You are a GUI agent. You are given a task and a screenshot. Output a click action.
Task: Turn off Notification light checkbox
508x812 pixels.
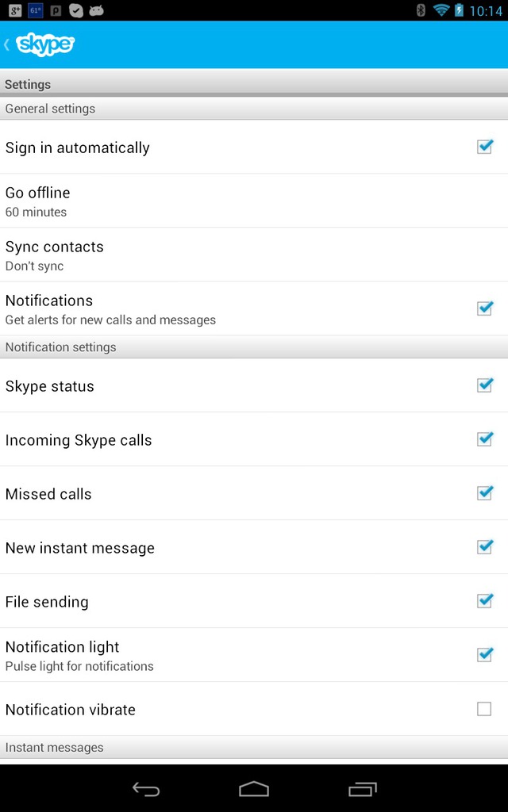[x=485, y=654]
